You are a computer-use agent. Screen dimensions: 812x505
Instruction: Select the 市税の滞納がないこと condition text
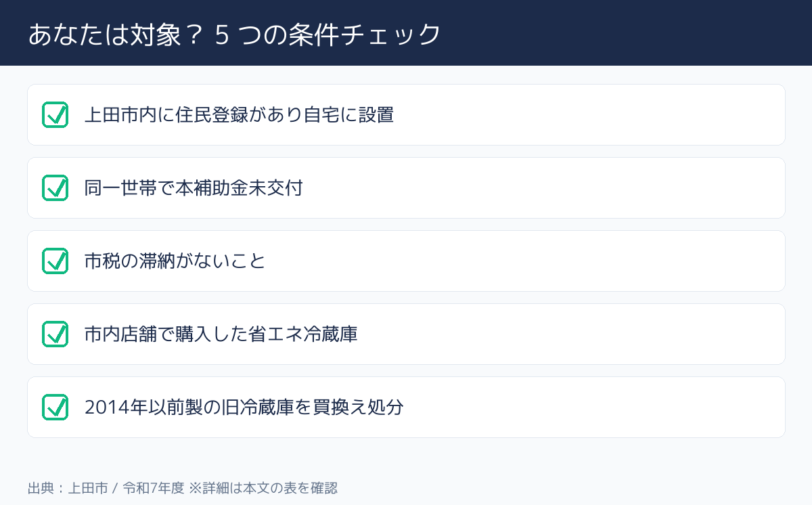(175, 261)
